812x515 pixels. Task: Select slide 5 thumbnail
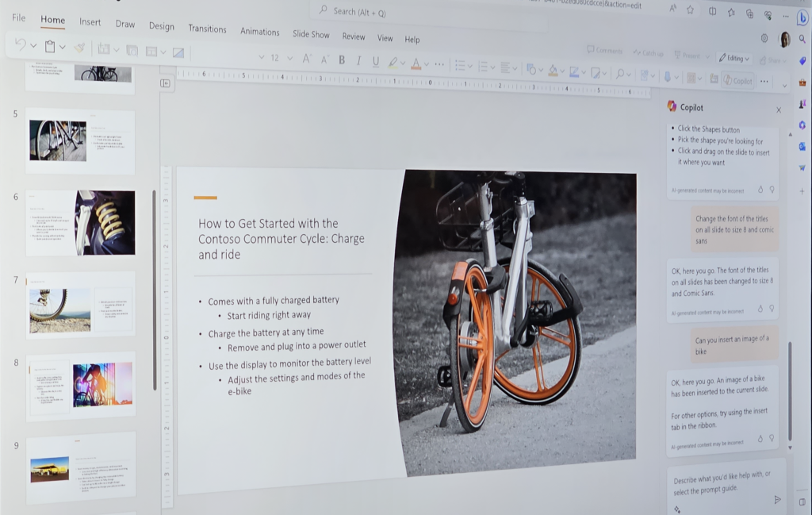[x=80, y=141]
